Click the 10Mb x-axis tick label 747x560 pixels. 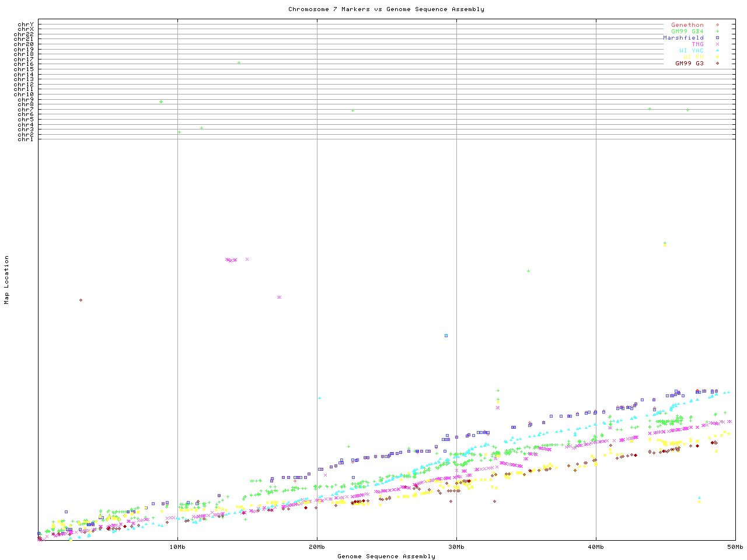click(177, 547)
